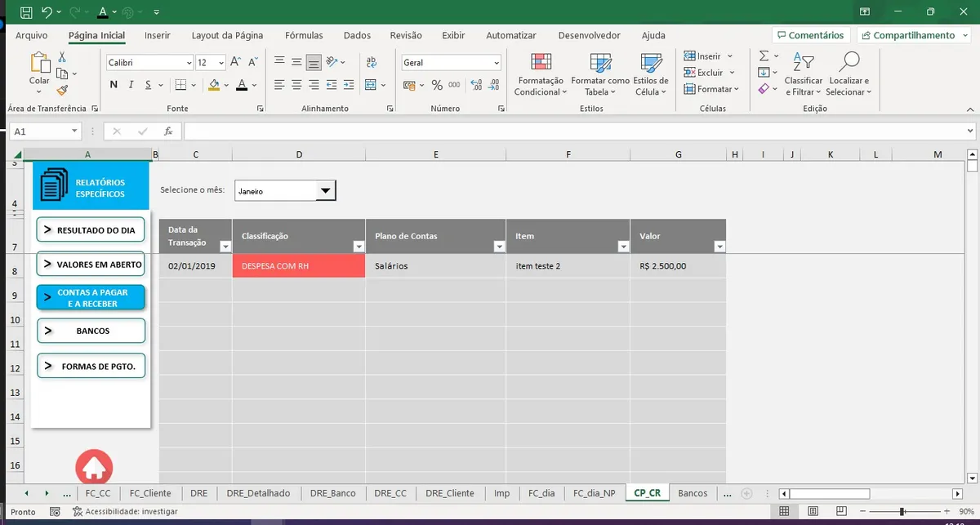Viewport: 980px width, 525px height.
Task: Open the Classificação column filter dropdown
Action: pyautogui.click(x=358, y=247)
